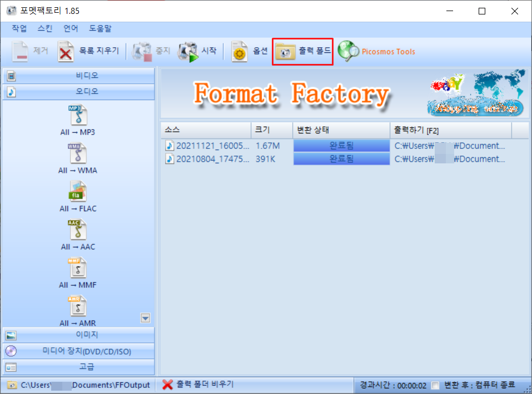Click the Clear List (목록 지우기) icon
532x394 pixels.
[66, 51]
